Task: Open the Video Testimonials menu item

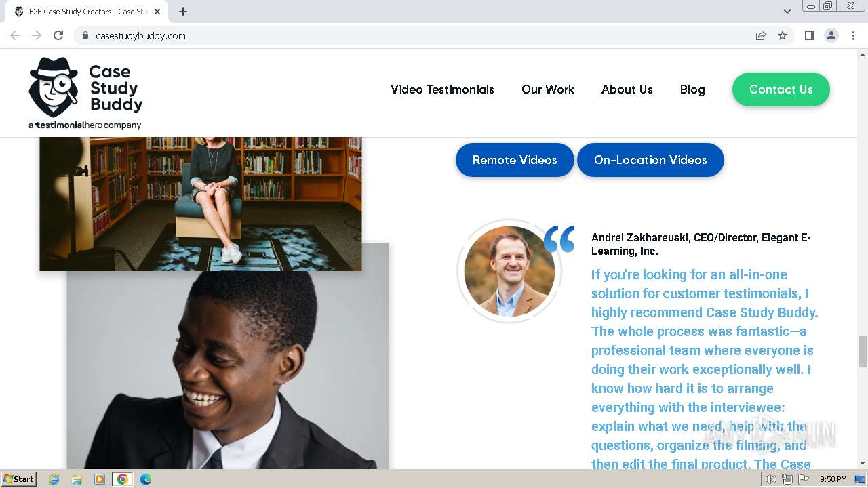Action: [x=442, y=89]
